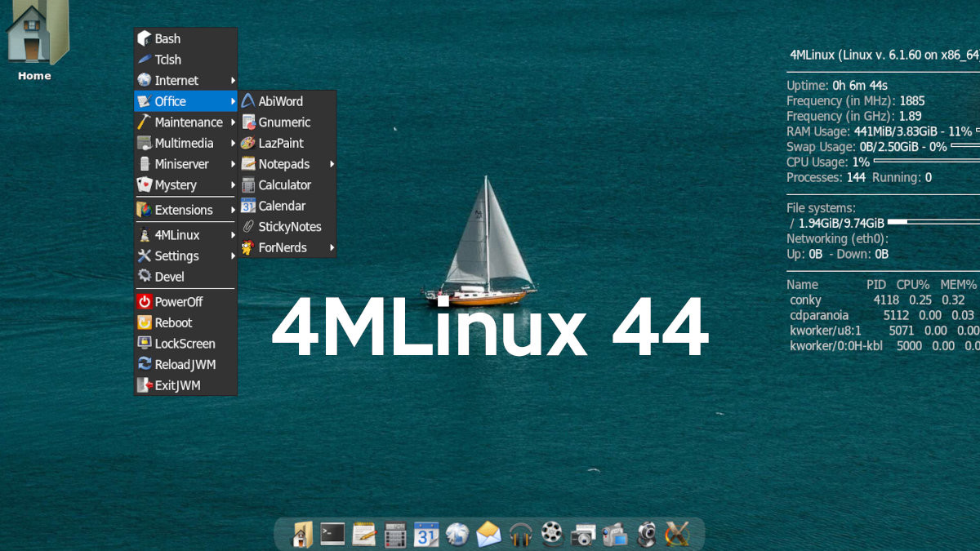Screen dimensions: 980x551
Task: Open the terminal icon in the dock
Action: pos(333,535)
